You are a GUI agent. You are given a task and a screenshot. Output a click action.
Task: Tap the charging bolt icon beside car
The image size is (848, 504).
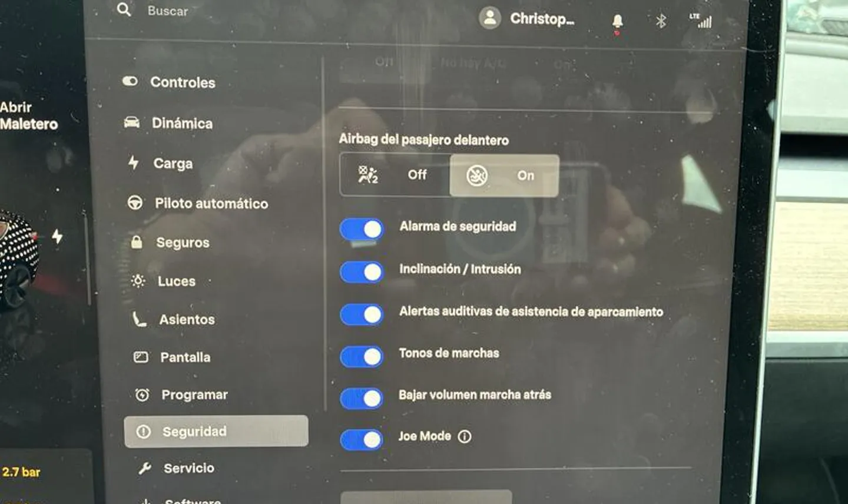57,237
